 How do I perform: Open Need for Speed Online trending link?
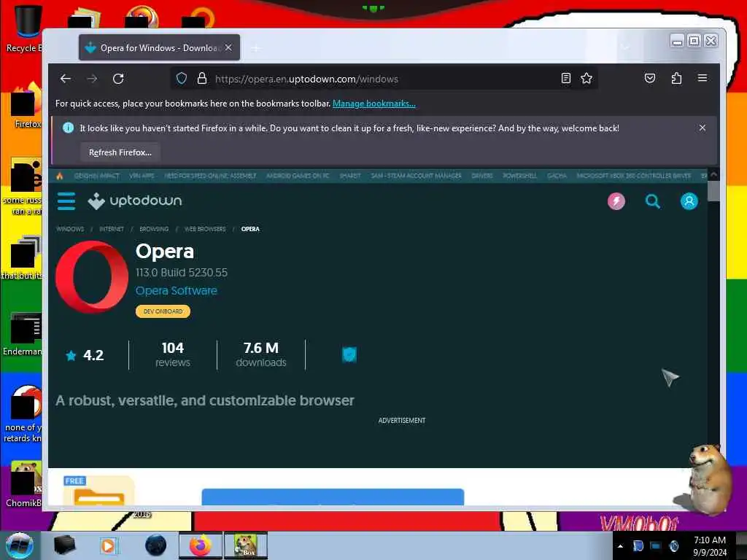click(210, 176)
